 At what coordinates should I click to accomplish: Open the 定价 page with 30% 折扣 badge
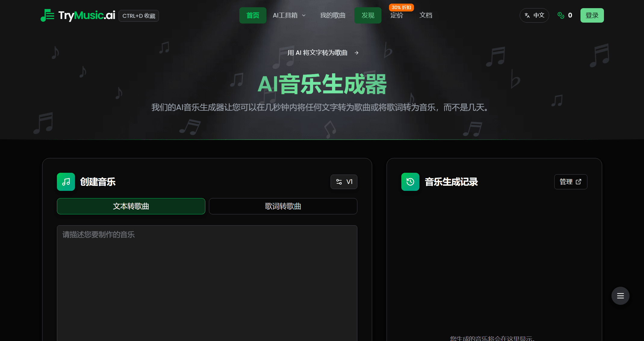397,15
